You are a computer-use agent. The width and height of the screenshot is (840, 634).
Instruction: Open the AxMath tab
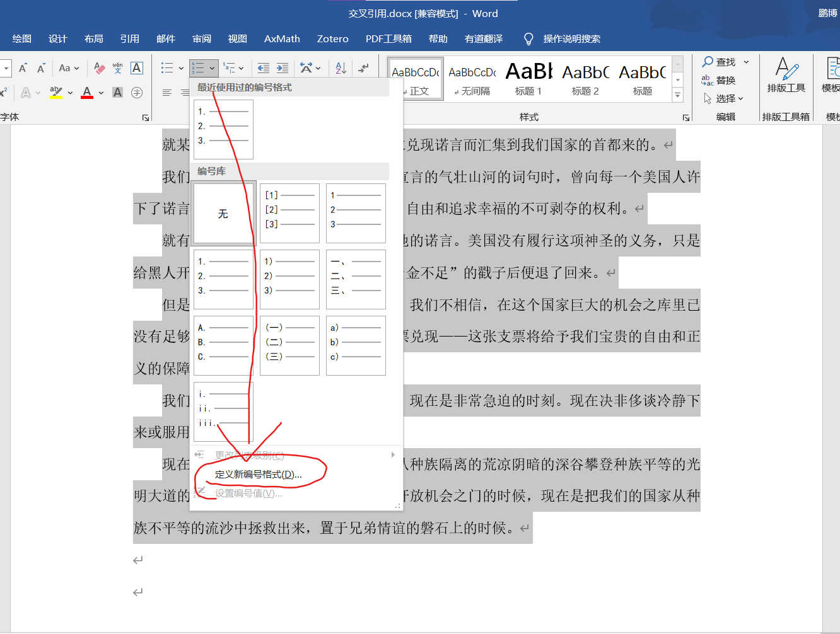(282, 39)
